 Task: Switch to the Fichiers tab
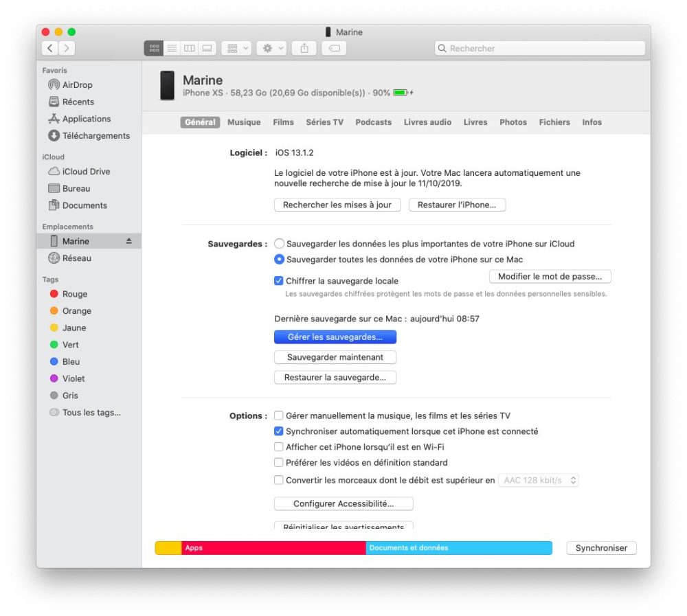coord(554,122)
